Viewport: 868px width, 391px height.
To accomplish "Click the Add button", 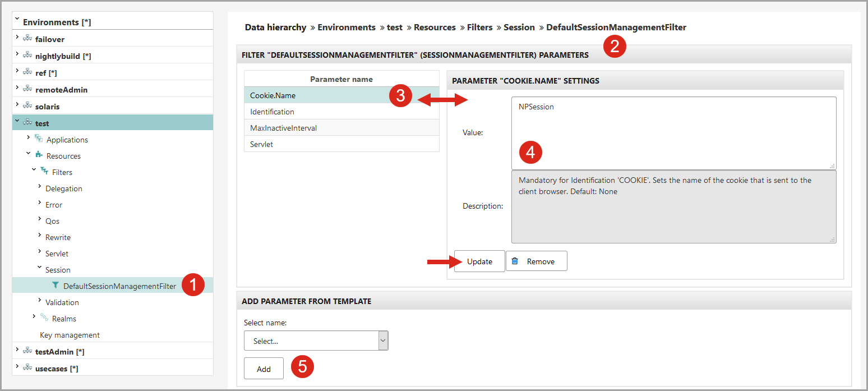I will tap(264, 369).
